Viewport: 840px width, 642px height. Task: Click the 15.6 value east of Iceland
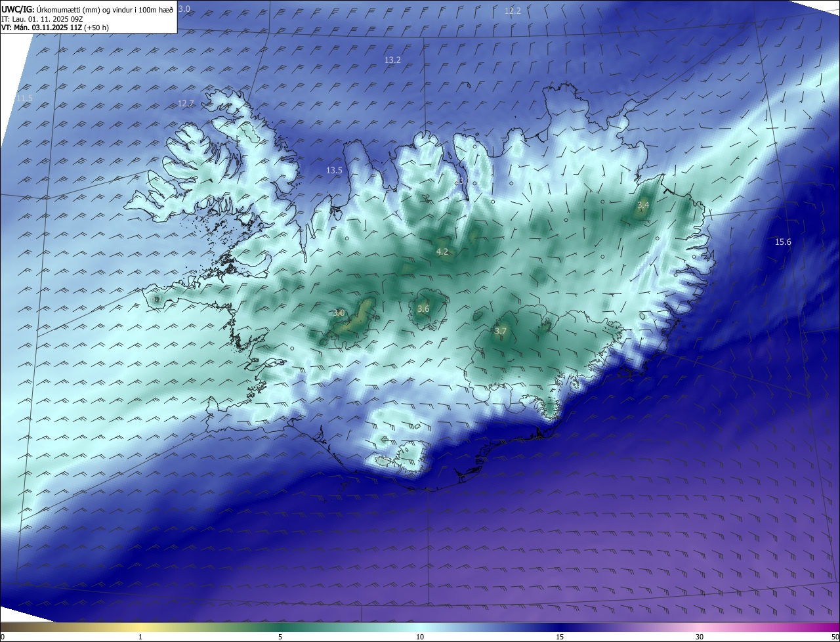coord(783,242)
